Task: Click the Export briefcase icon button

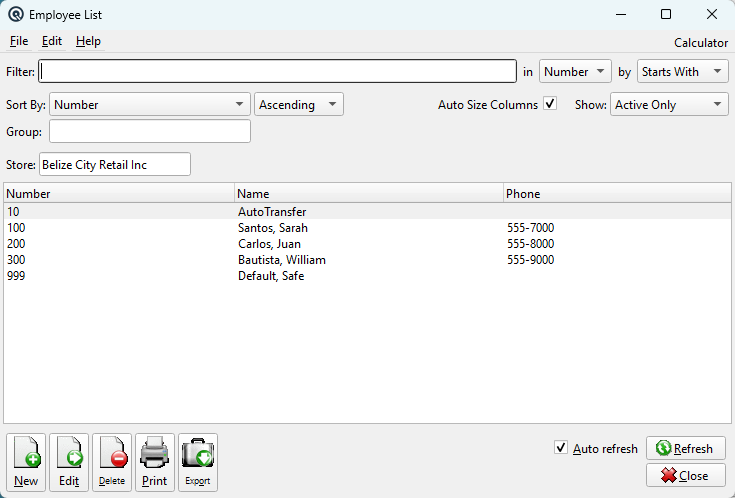Action: pos(198,462)
